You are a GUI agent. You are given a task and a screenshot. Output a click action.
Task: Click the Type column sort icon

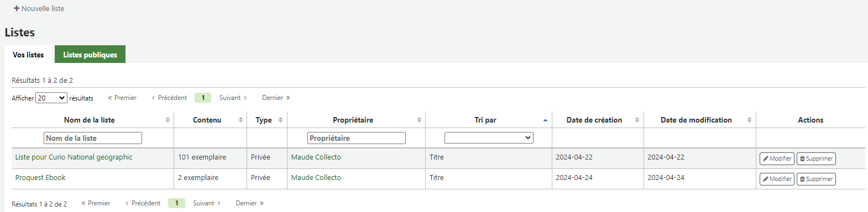coord(280,120)
